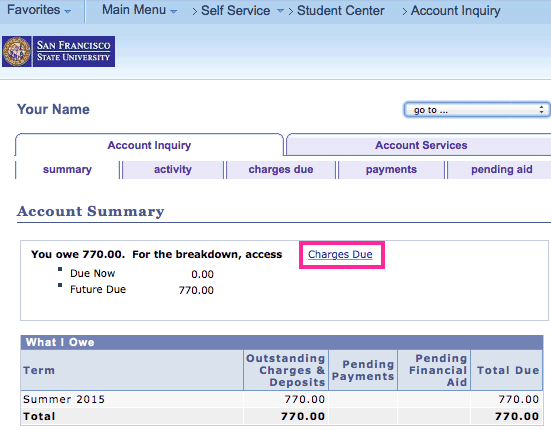Open Self Service breadcrumb menu

[x=242, y=11]
